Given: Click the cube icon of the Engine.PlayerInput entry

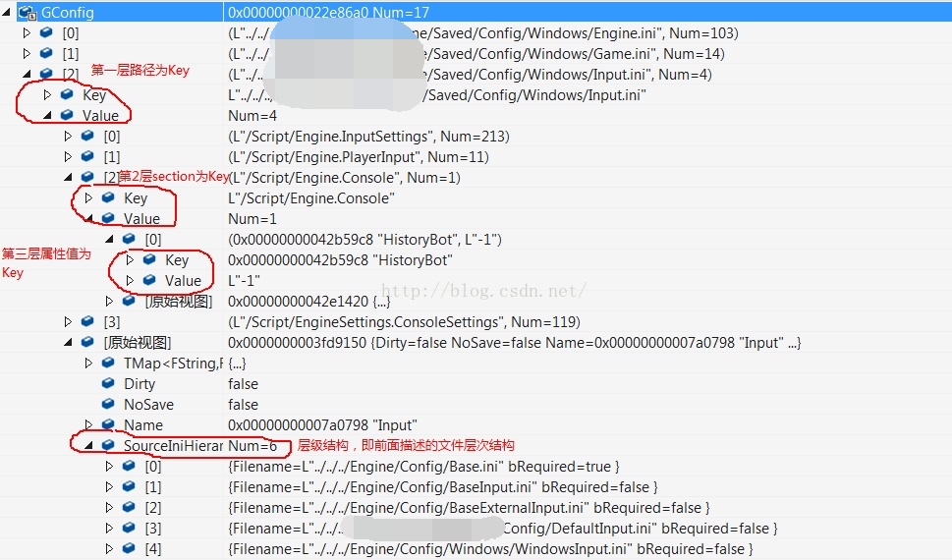Looking at the screenshot, I should 88,156.
